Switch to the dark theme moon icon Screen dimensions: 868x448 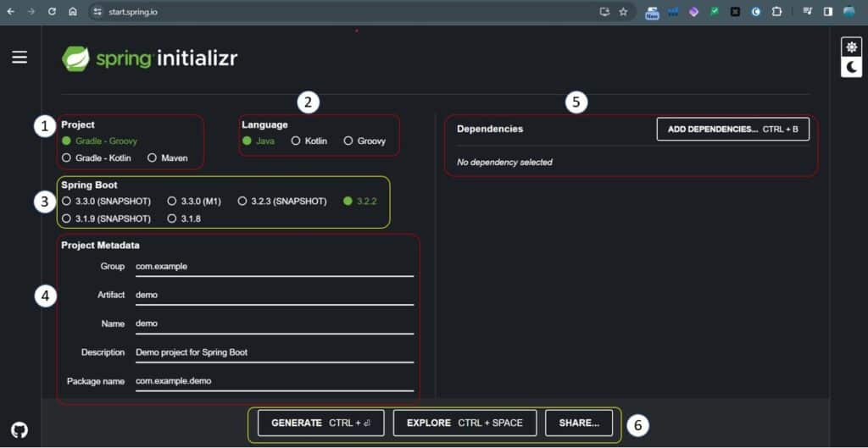point(851,68)
